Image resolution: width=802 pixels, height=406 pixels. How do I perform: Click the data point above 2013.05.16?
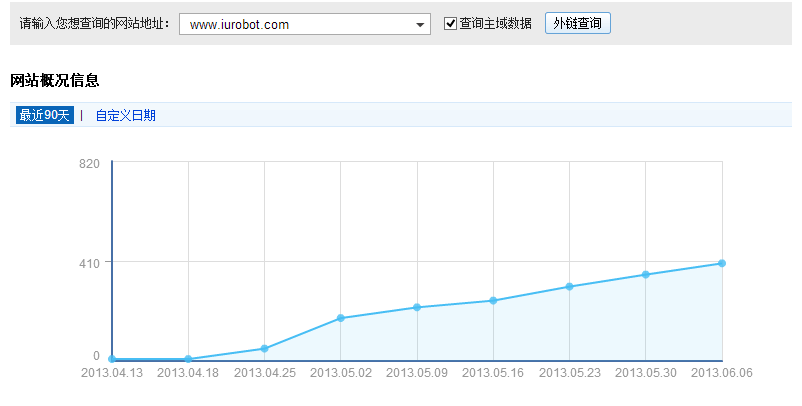pos(493,300)
